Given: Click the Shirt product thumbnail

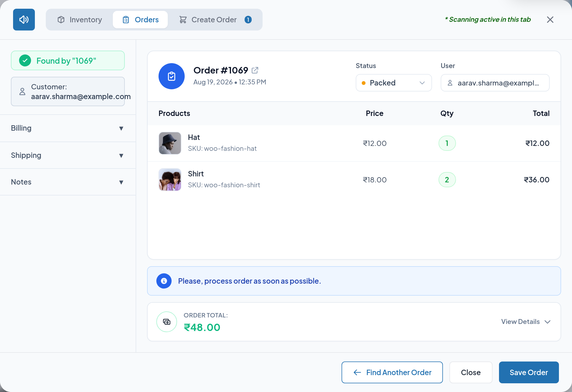Looking at the screenshot, I should coord(170,180).
